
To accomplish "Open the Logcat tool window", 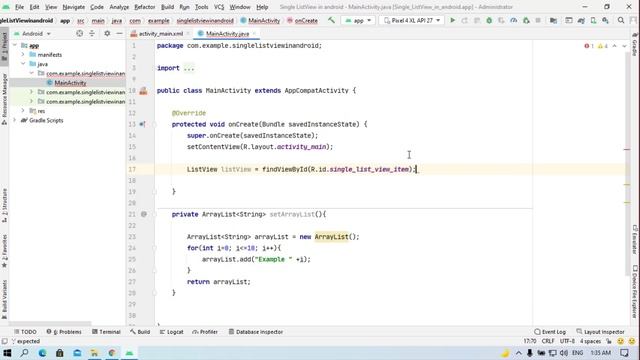I will pos(171,332).
